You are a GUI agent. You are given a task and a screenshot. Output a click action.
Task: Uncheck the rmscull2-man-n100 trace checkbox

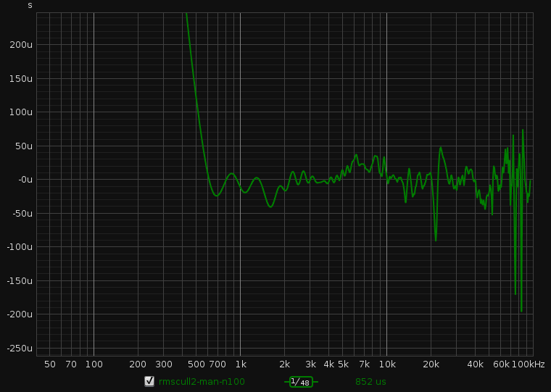149,381
